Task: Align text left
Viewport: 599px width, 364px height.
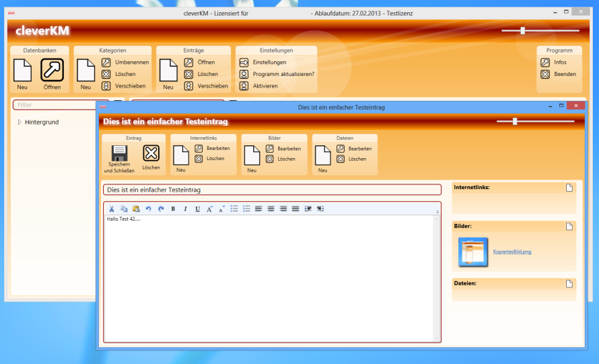Action: tap(258, 209)
